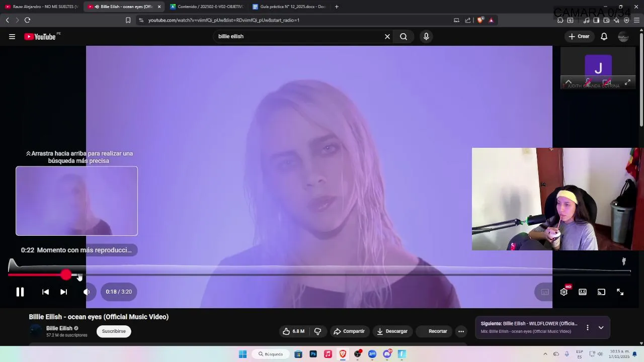Open the account avatar menu
The height and width of the screenshot is (362, 644).
click(623, 36)
